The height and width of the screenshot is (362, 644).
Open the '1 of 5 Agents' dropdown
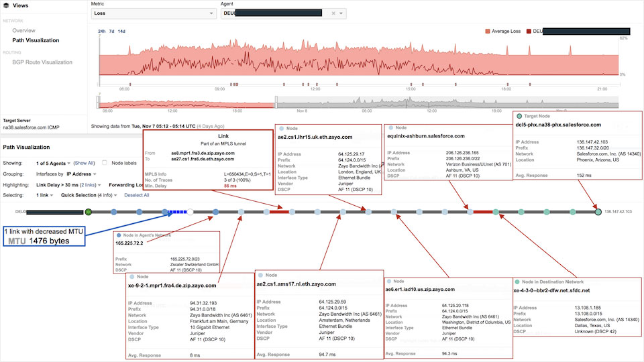pos(54,163)
